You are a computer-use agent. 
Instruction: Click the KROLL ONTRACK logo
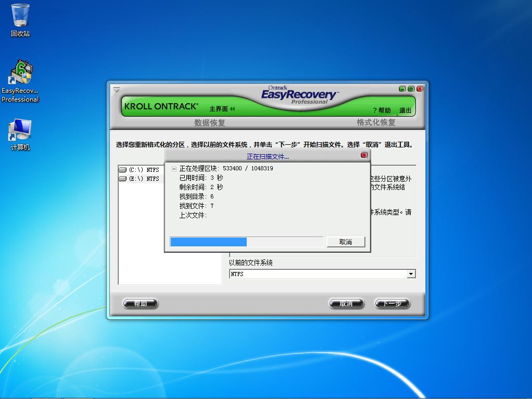[x=161, y=106]
